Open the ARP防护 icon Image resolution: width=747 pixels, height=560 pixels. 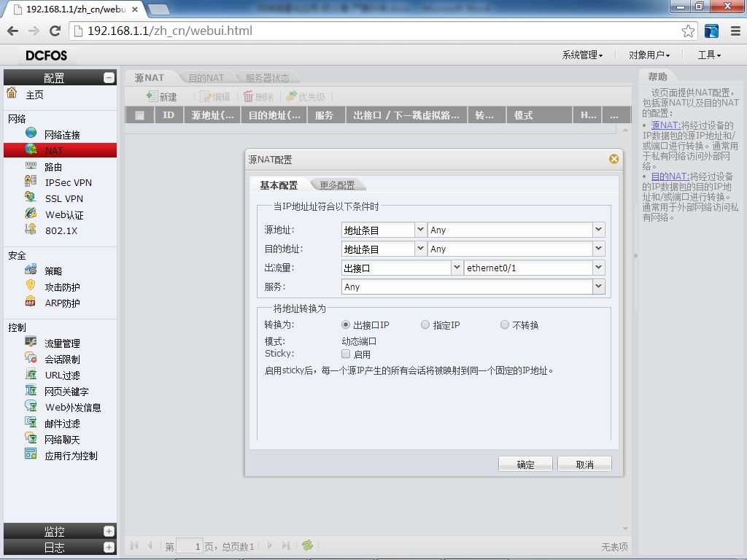(x=31, y=302)
